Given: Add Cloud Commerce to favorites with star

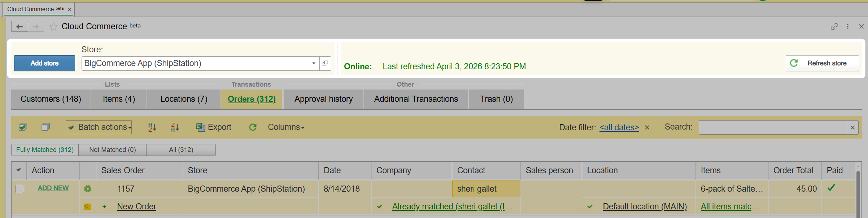Looking at the screenshot, I should click(x=53, y=27).
